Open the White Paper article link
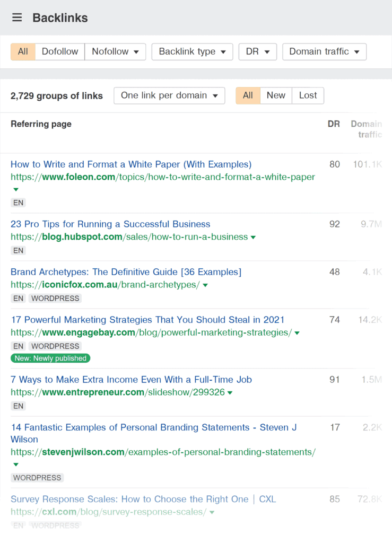Image resolution: width=392 pixels, height=543 pixels. 132,164
